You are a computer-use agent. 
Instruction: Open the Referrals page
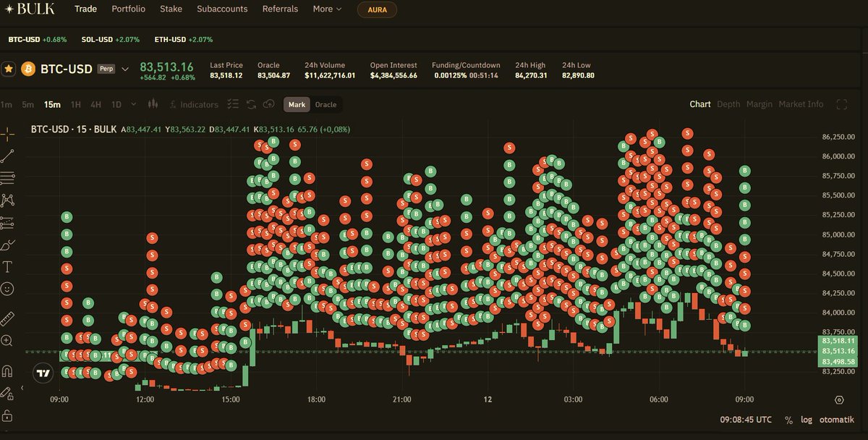coord(280,9)
